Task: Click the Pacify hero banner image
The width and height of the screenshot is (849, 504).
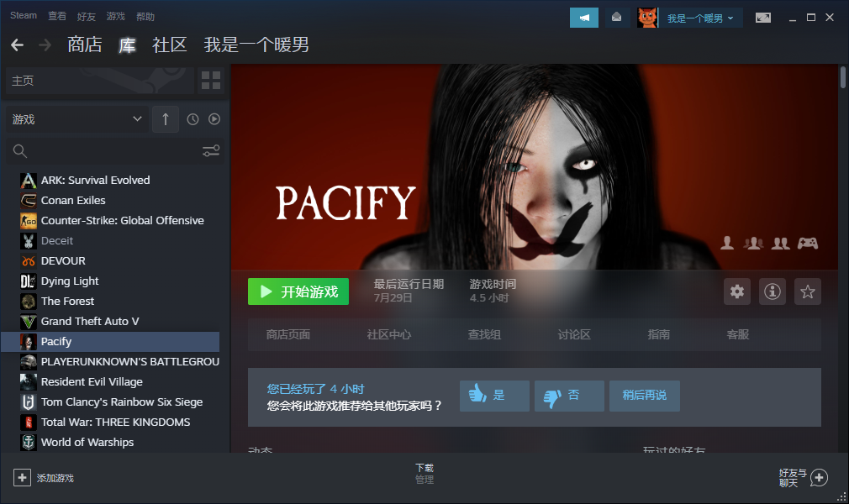Action: click(535, 166)
